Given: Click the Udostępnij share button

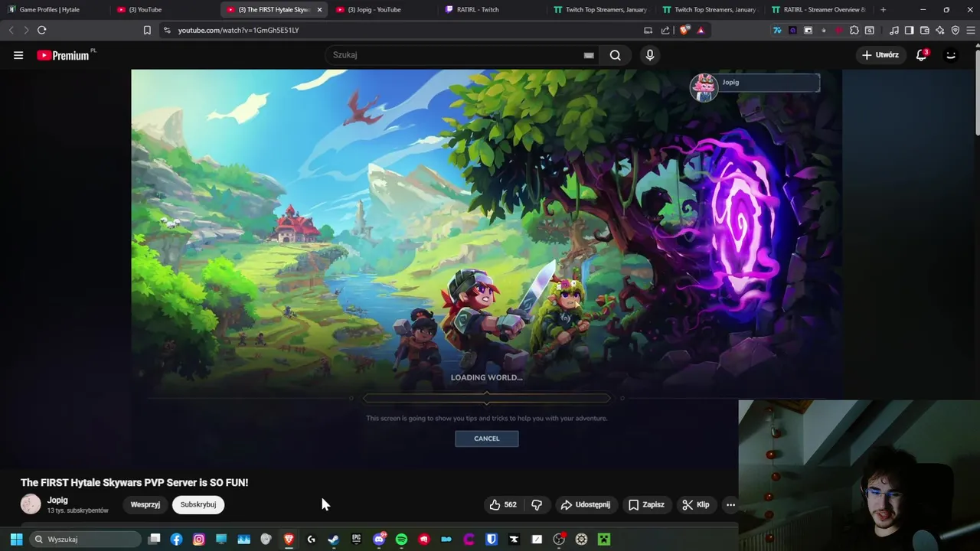Looking at the screenshot, I should (x=586, y=504).
